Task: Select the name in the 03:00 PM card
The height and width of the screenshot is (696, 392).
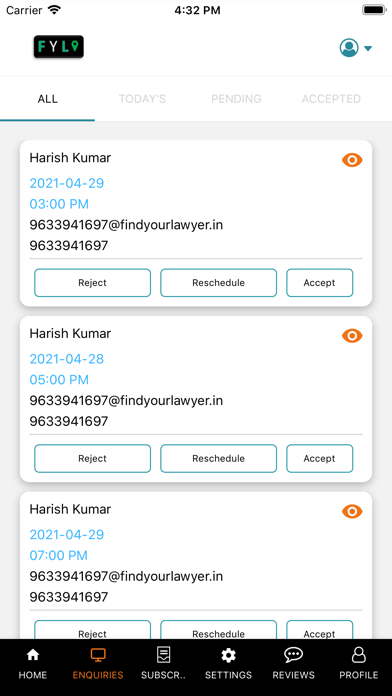Action: click(70, 158)
